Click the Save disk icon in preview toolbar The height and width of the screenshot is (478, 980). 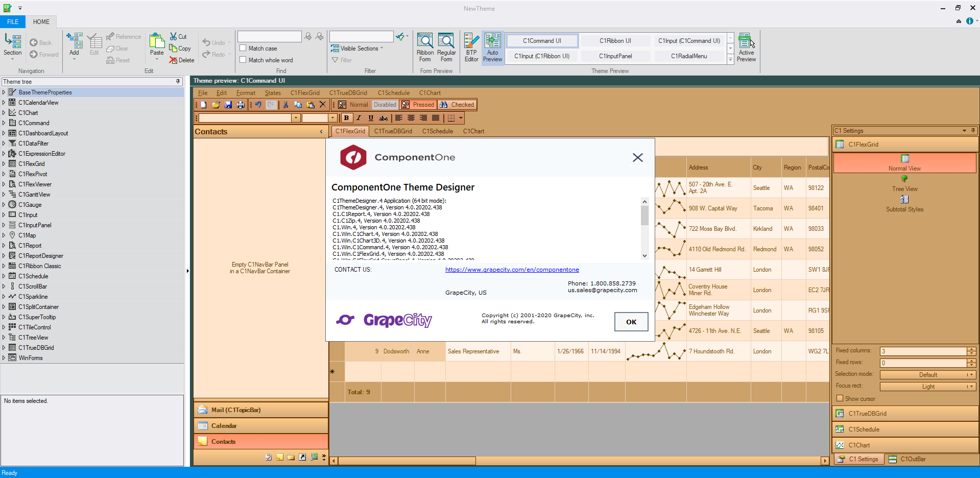[x=228, y=105]
